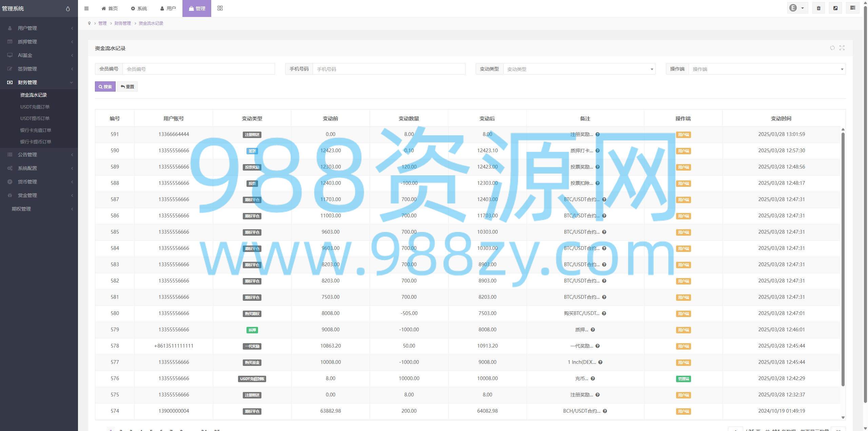Click the grid apps icon in top nav
The height and width of the screenshot is (431, 868).
(220, 8)
